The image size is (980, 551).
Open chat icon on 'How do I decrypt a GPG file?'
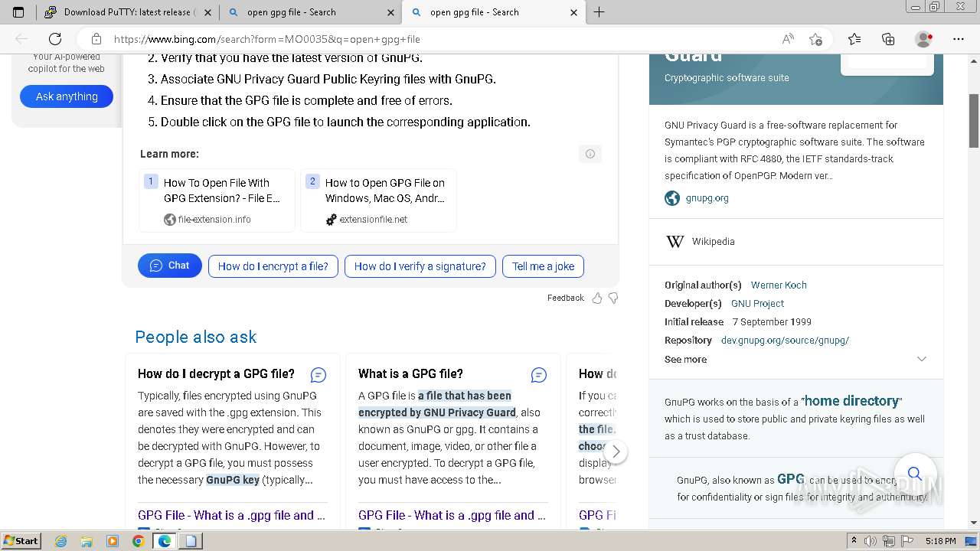point(318,375)
